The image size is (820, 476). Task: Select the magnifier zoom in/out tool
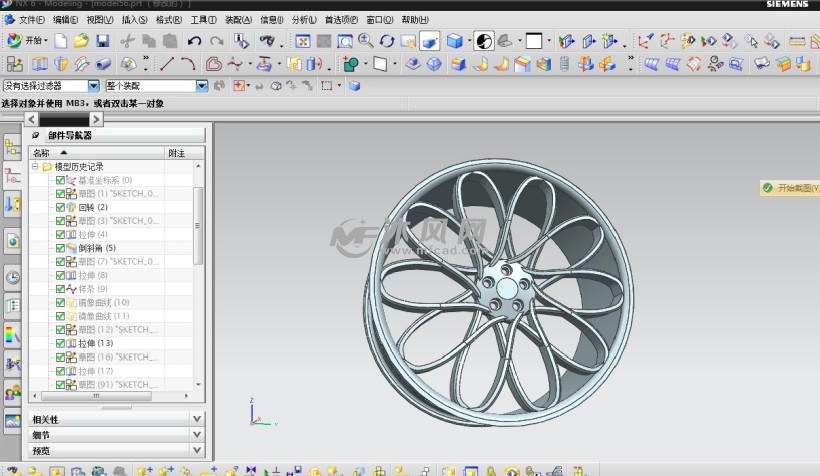click(366, 41)
